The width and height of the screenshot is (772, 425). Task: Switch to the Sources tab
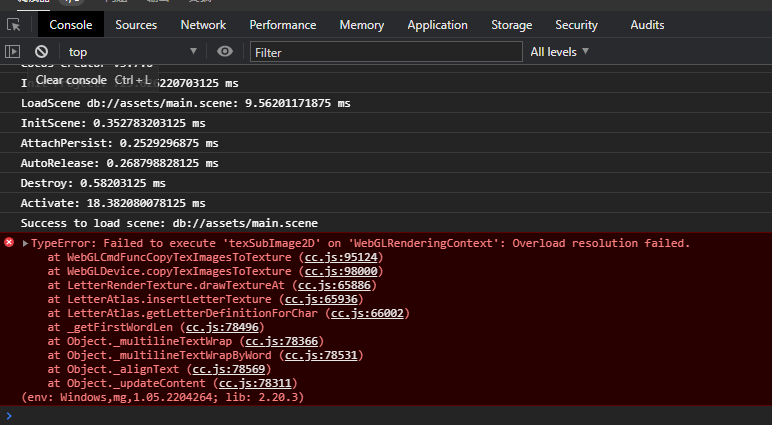(x=136, y=25)
